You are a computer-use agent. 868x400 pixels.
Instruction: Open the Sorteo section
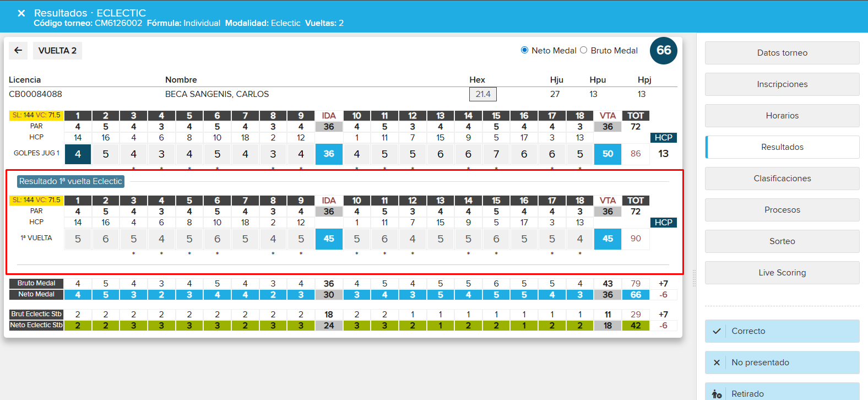point(782,241)
